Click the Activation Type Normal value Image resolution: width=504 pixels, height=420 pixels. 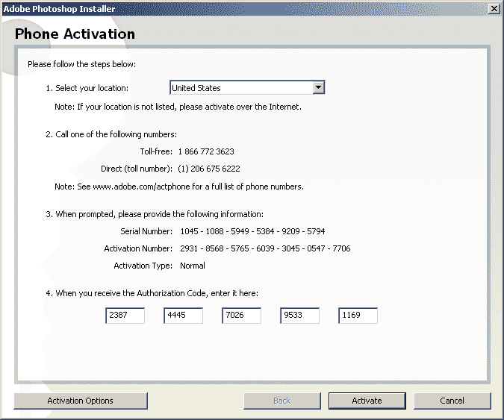193,266
